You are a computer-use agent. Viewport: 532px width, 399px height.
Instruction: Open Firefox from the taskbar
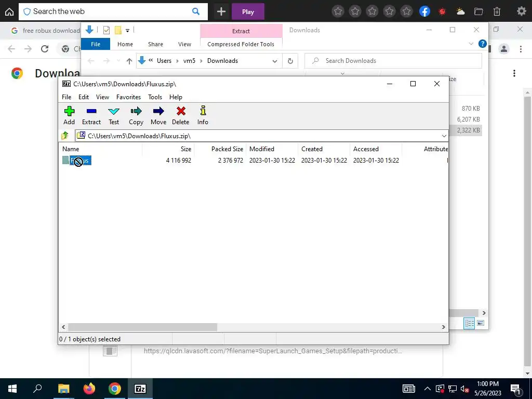tap(89, 389)
